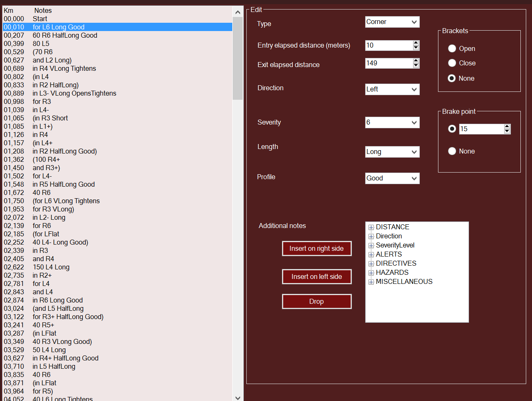The image size is (532, 401).
Task: Decrease entry elapsed distance with down arrow
Action: point(416,48)
